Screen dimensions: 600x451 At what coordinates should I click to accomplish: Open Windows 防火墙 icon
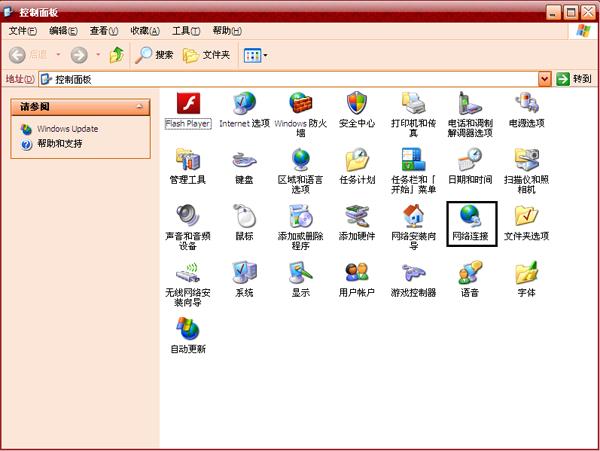coord(300,104)
